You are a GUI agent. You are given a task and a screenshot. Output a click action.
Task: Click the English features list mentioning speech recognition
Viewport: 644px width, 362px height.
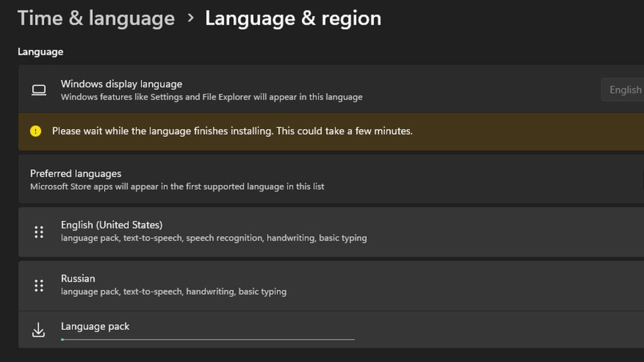214,238
